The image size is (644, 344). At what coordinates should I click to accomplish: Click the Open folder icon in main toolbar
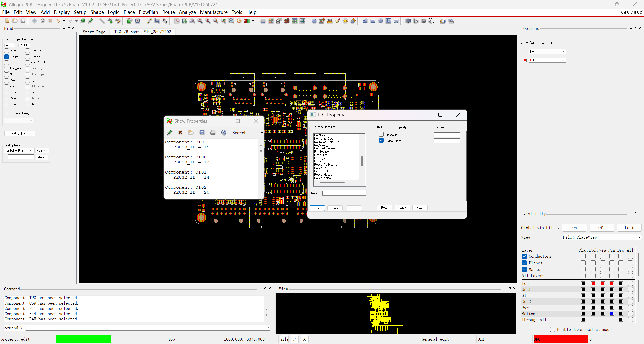click(15, 21)
